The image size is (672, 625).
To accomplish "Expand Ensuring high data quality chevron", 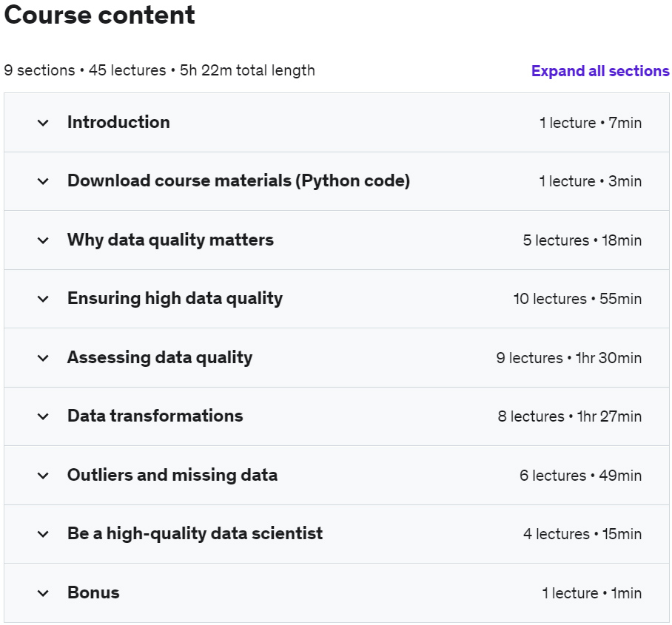I will coord(43,299).
